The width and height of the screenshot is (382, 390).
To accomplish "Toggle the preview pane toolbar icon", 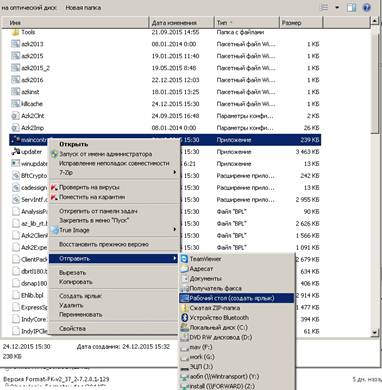I will pyautogui.click(x=351, y=7).
